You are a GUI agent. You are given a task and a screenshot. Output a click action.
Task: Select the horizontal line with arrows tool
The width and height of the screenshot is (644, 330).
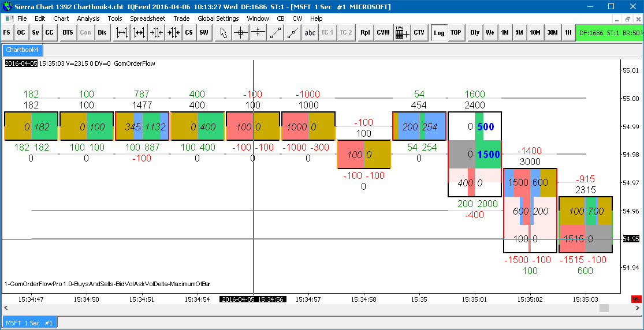pos(258,33)
